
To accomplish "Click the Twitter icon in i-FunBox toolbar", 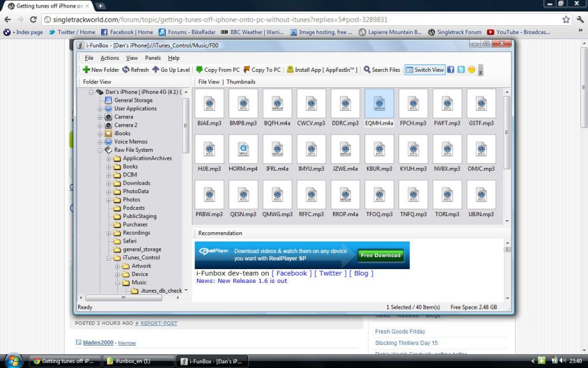I will tap(461, 70).
